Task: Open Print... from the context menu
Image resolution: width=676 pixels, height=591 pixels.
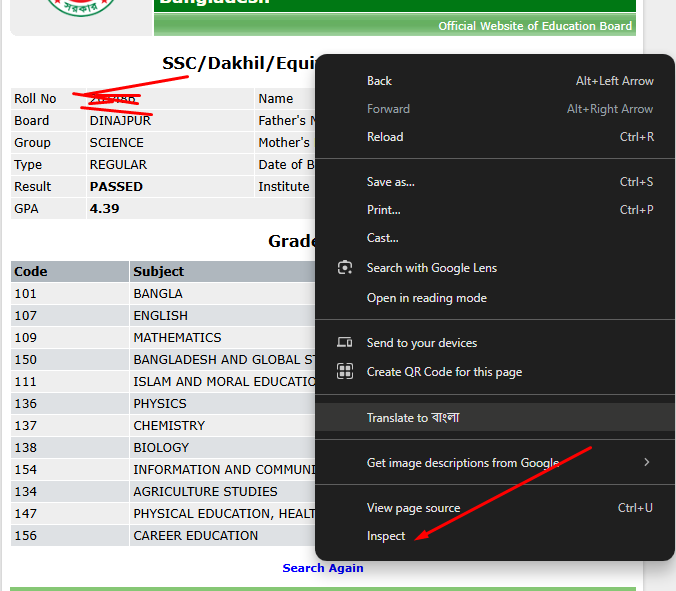Action: [383, 210]
